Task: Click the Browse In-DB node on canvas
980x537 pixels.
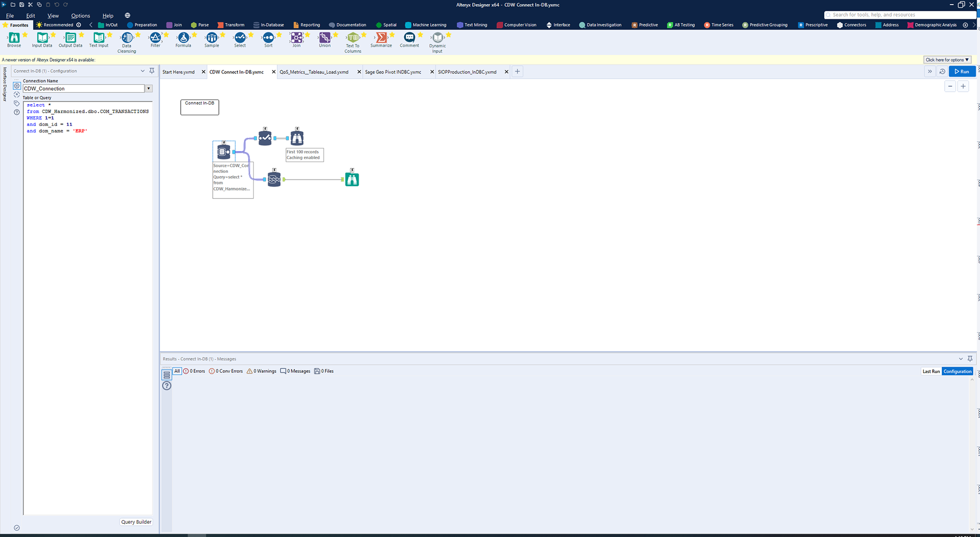Action: point(297,138)
